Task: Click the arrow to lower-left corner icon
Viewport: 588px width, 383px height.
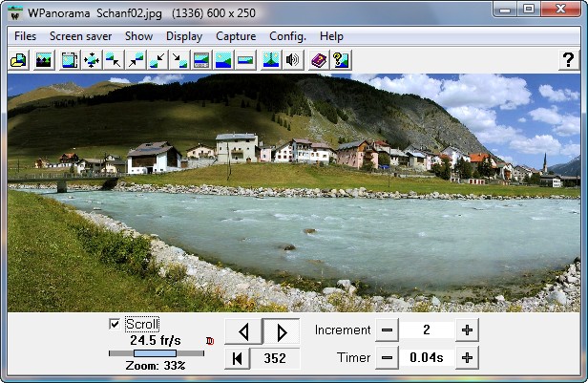Action: coord(157,60)
